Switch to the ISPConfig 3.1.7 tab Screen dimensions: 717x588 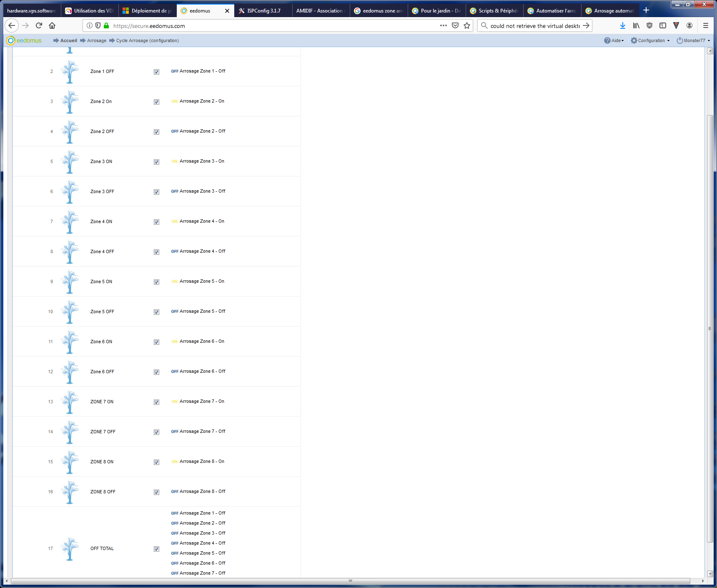click(263, 10)
